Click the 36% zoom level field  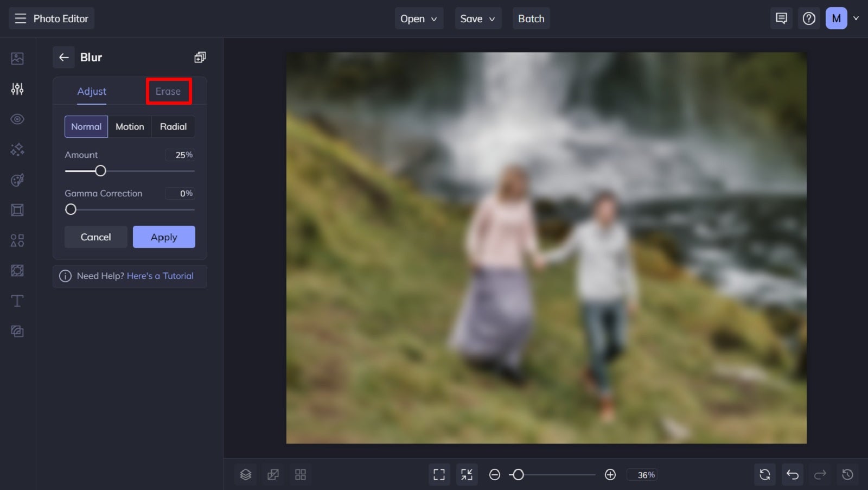click(x=642, y=474)
